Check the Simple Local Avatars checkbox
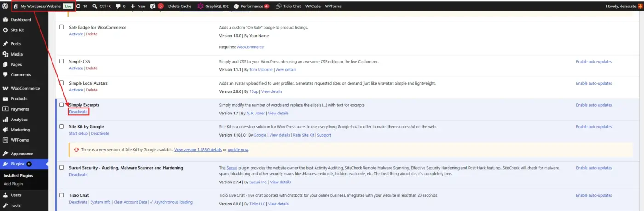Viewport: 644px width, 211px height. pyautogui.click(x=62, y=83)
